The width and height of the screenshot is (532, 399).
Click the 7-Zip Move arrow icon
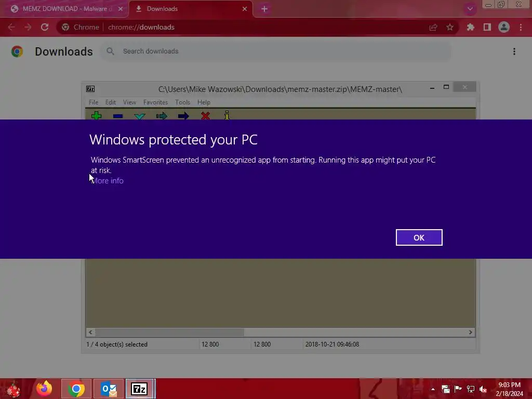pyautogui.click(x=183, y=116)
